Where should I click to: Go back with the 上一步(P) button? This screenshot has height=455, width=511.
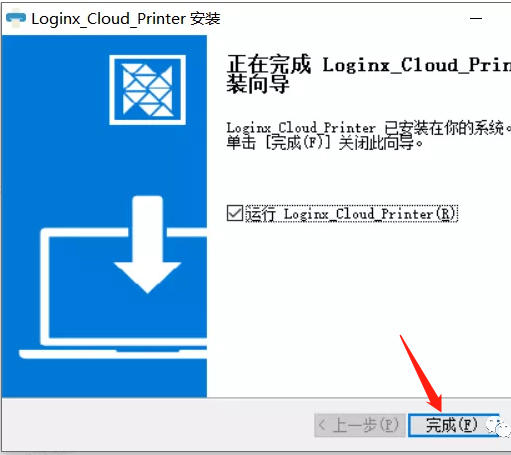click(360, 425)
